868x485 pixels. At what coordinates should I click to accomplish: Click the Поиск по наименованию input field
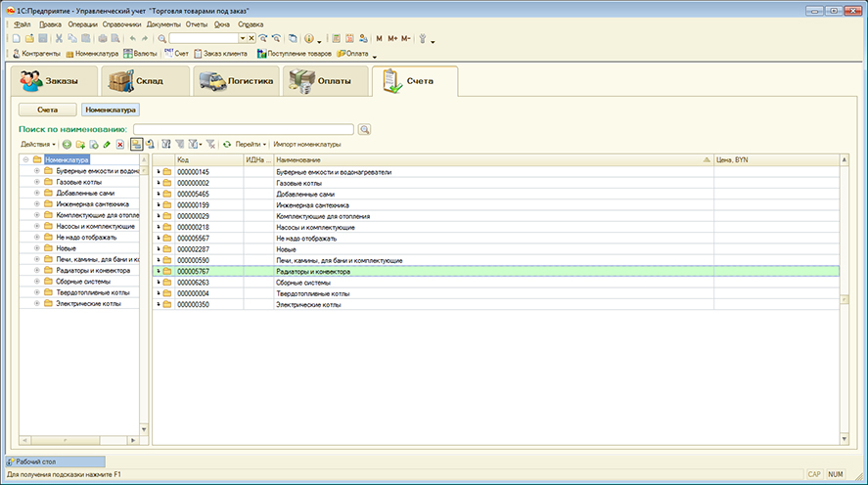point(244,129)
